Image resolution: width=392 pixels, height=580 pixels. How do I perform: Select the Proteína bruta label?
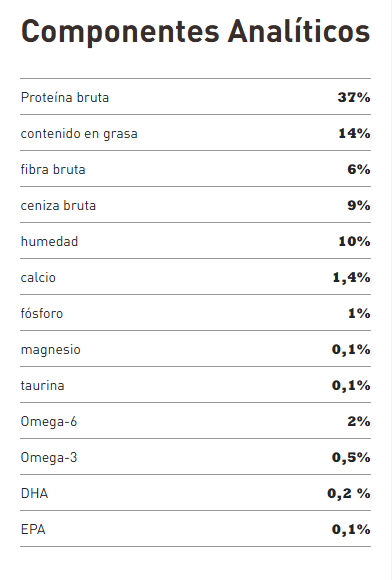(x=65, y=97)
